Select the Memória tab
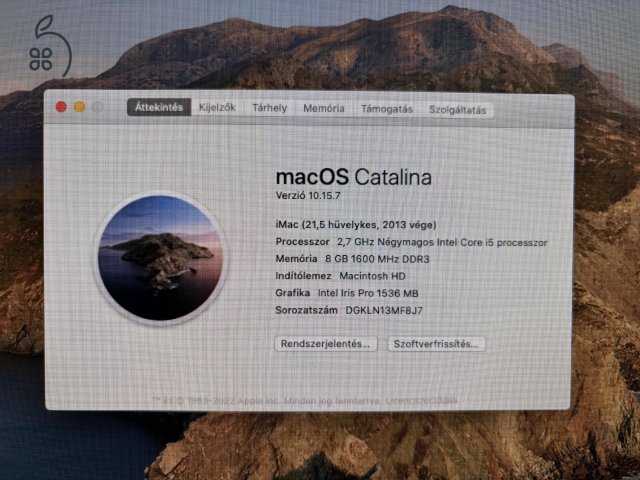 (324, 109)
